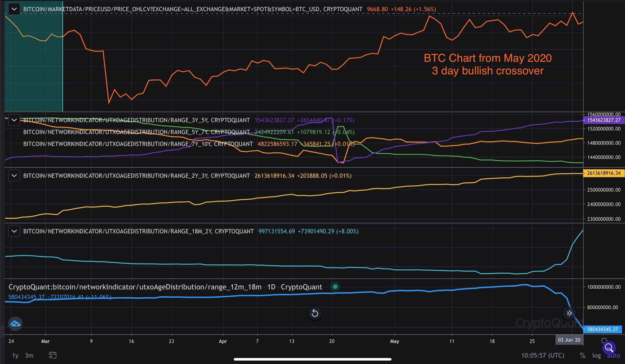
Task: Click the purple 1543623827.27 price label
Action: (x=604, y=120)
